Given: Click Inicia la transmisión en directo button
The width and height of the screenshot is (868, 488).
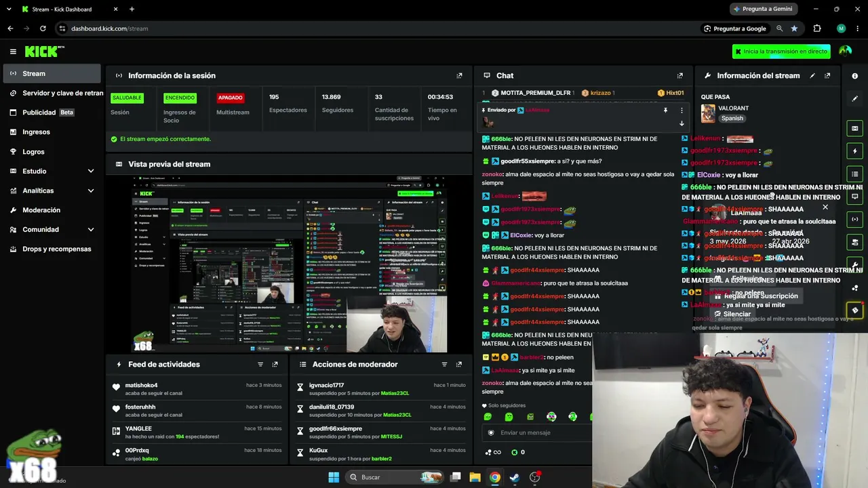Looking at the screenshot, I should tap(781, 52).
